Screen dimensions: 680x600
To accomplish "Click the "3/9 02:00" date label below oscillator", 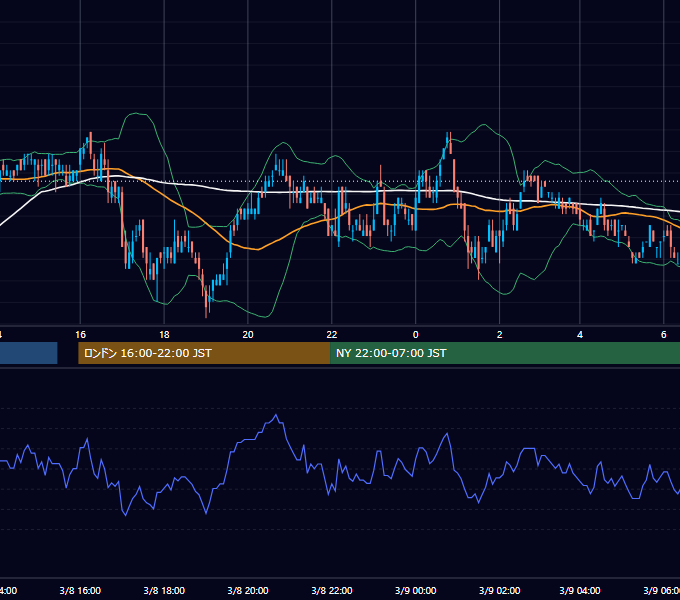I will (x=500, y=590).
